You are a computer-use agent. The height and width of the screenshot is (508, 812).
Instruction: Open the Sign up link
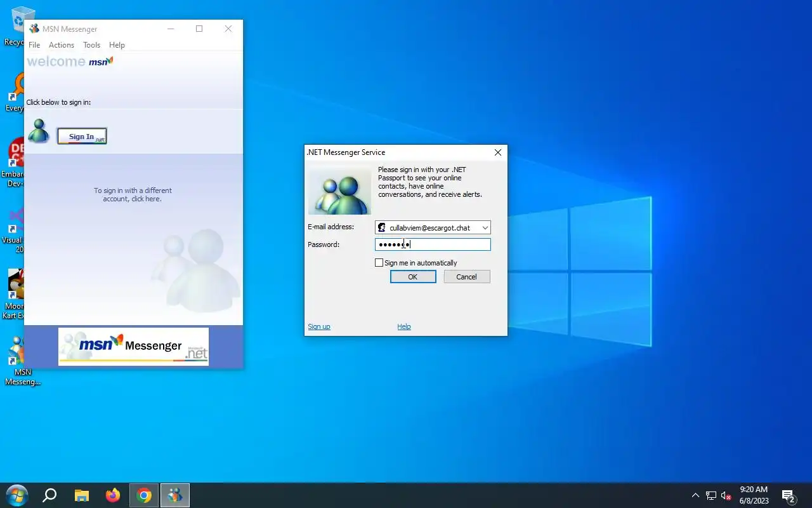pyautogui.click(x=319, y=326)
